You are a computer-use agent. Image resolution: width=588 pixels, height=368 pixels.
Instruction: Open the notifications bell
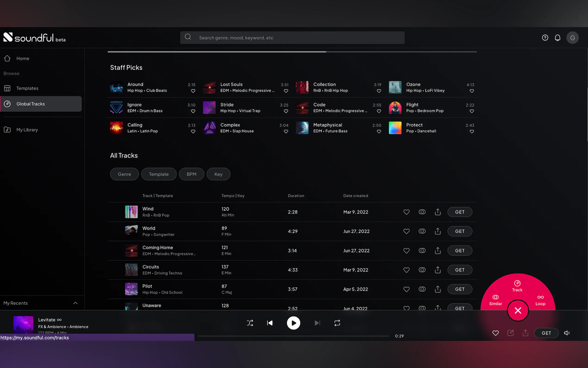tap(557, 38)
